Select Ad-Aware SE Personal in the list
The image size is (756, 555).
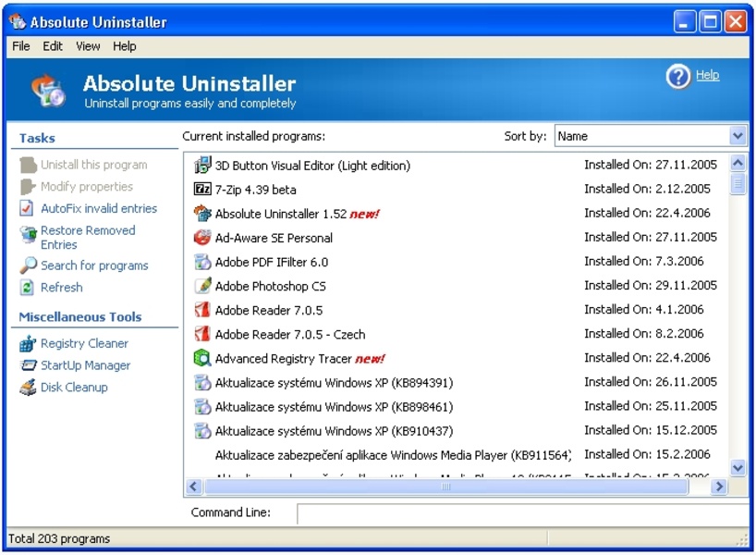pos(274,238)
